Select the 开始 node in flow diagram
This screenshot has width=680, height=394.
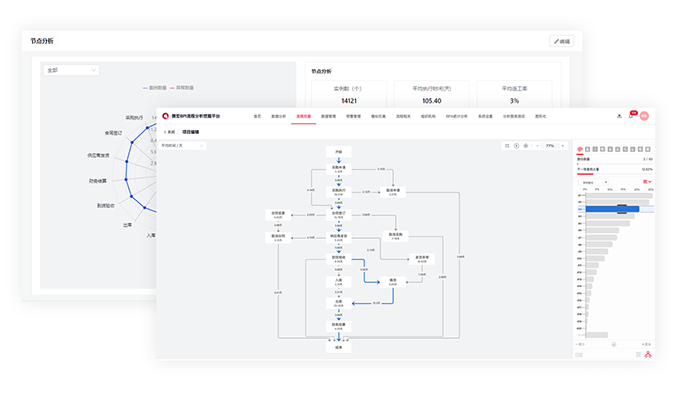pyautogui.click(x=339, y=152)
